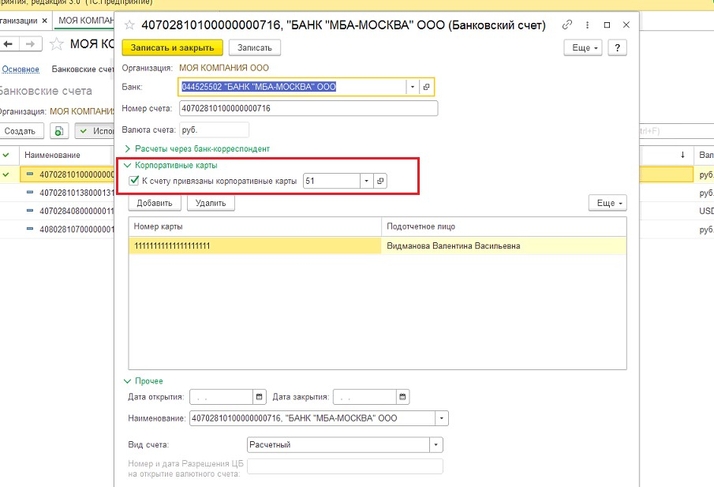Click the favorites star in the dialog title
714x487 pixels.
point(129,22)
